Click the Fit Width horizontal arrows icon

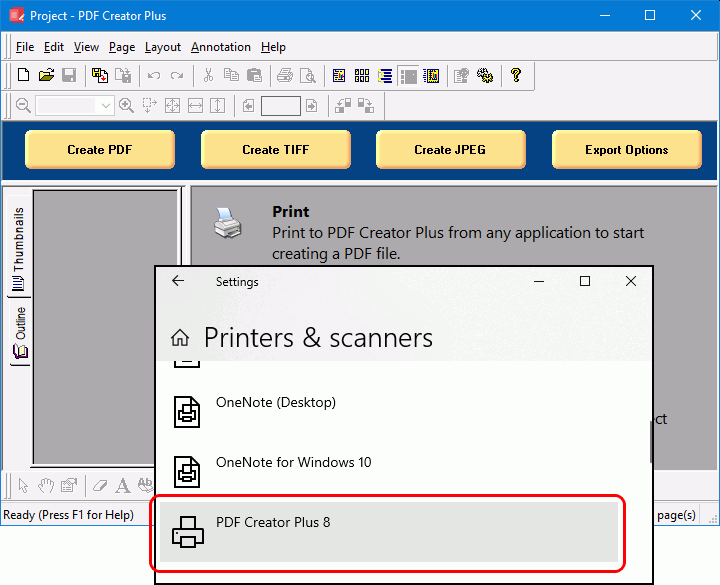[x=195, y=106]
